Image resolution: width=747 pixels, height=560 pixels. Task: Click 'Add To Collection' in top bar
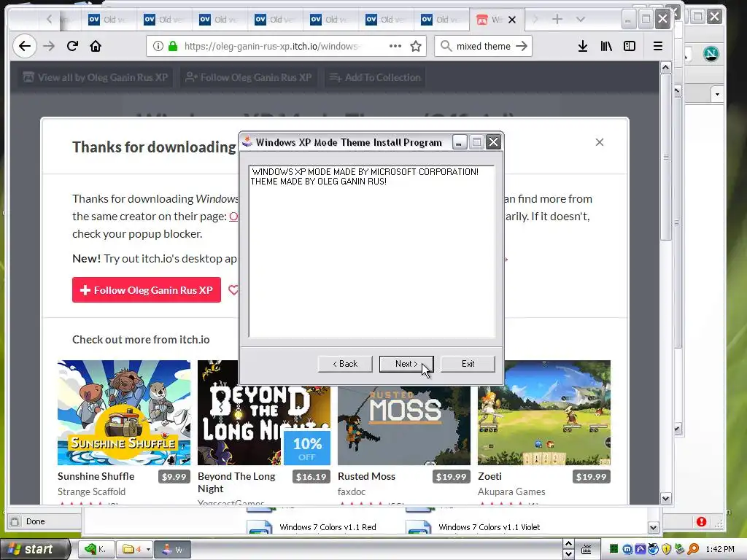tap(376, 77)
